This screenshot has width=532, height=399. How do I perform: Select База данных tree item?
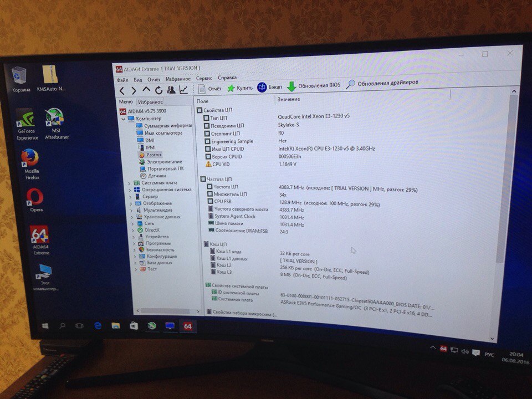tap(156, 263)
